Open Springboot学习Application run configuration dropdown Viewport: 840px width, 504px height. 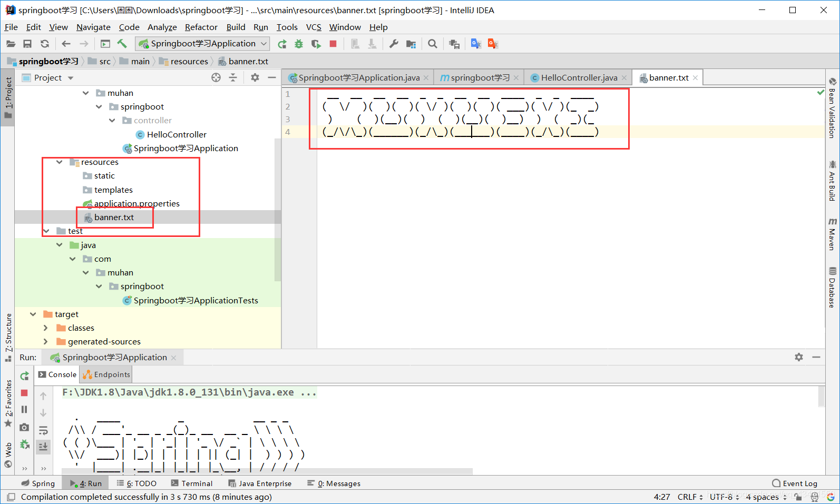(202, 44)
